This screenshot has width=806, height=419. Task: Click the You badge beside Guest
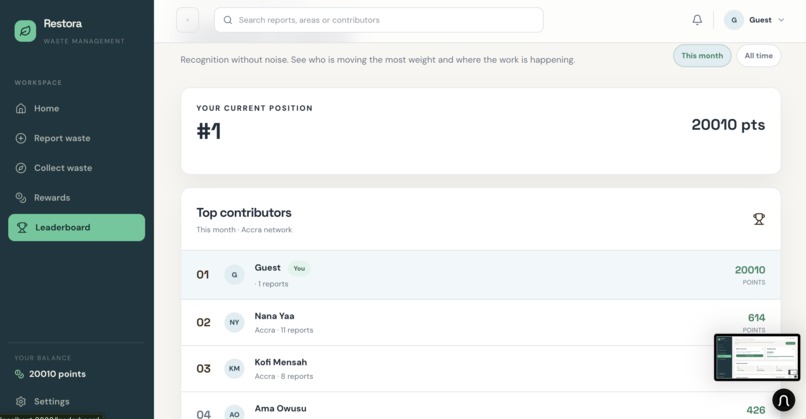coord(299,268)
